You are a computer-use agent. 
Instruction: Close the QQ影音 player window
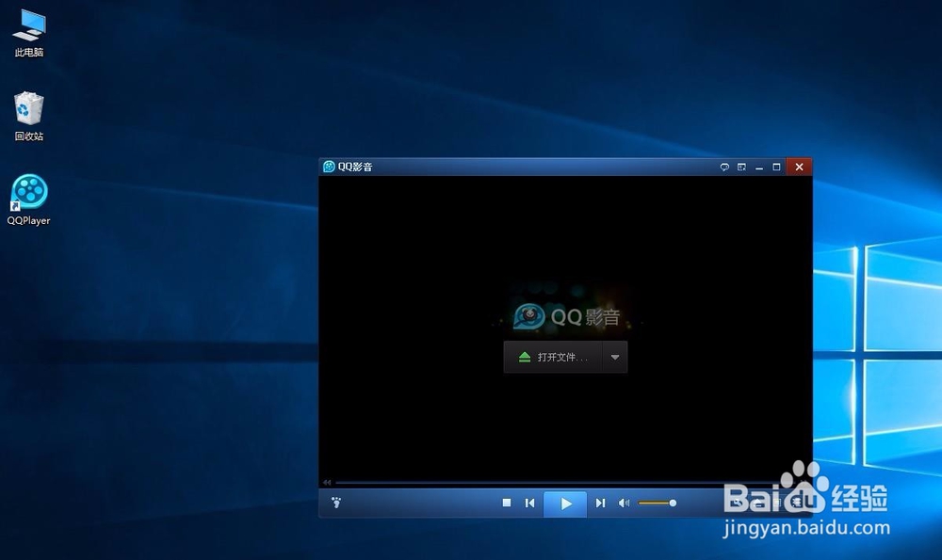point(799,167)
